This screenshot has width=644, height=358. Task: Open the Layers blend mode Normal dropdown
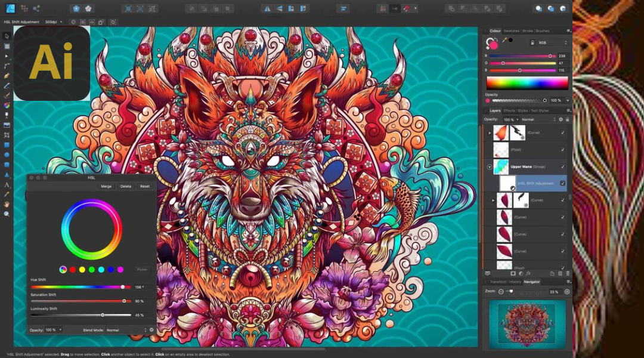point(538,119)
